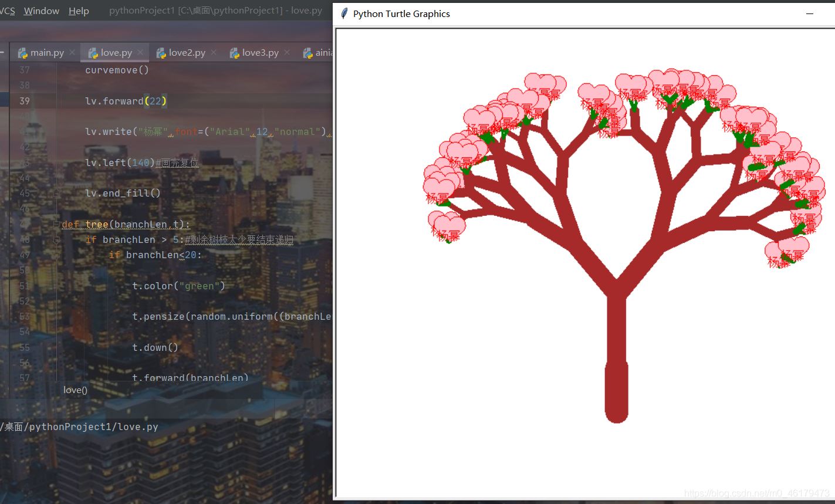Viewport: 835px width, 504px height.
Task: Collapse the fold marker at lv.end_fill()
Action: tap(56, 193)
